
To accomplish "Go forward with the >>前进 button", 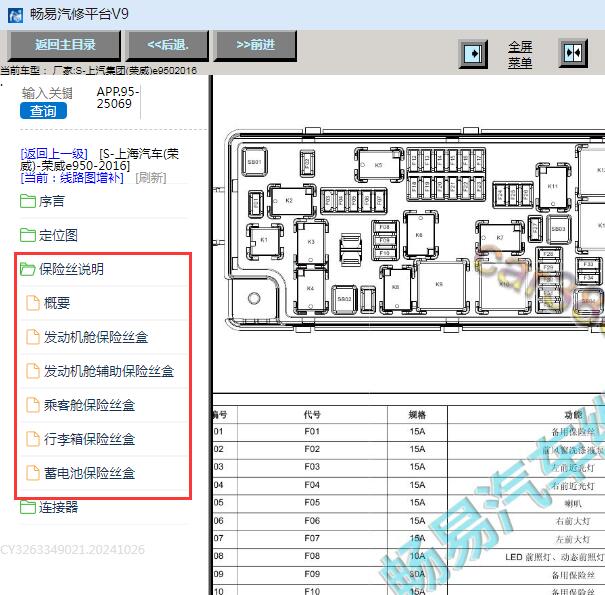I will [x=255, y=46].
